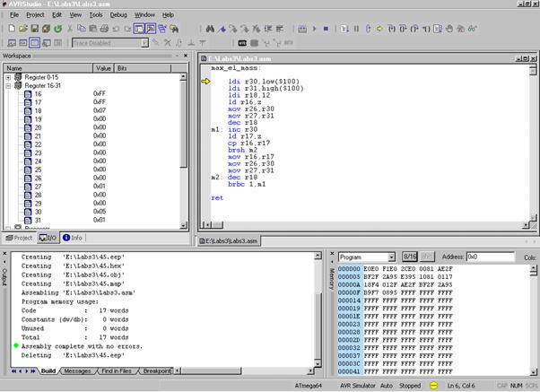
Task: Click the Find binoculars icon
Action: click(209, 29)
